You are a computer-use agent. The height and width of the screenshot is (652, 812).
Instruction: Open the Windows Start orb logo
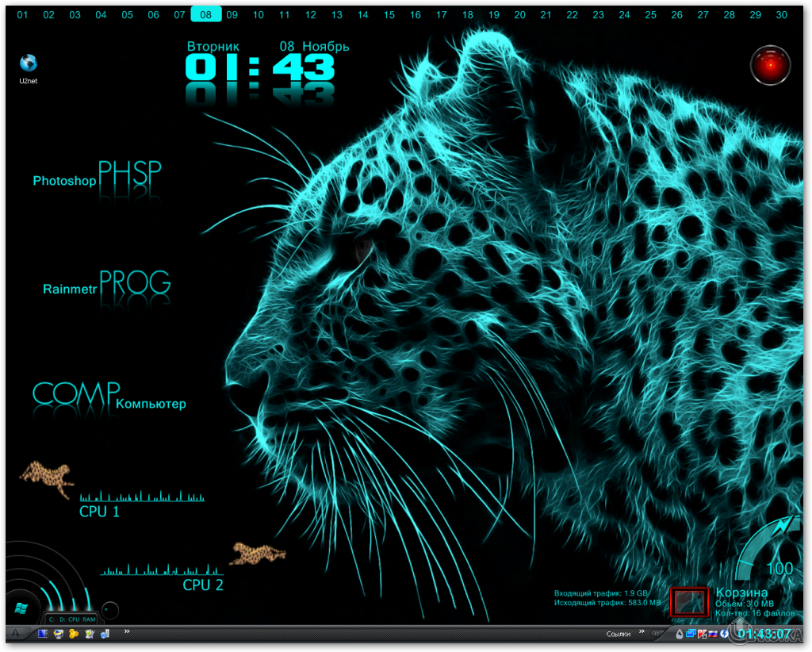[x=21, y=608]
